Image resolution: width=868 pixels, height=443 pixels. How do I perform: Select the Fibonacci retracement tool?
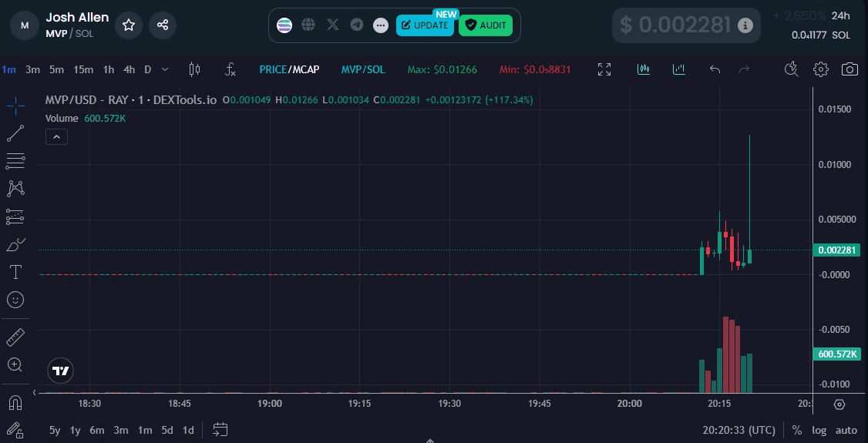click(15, 161)
